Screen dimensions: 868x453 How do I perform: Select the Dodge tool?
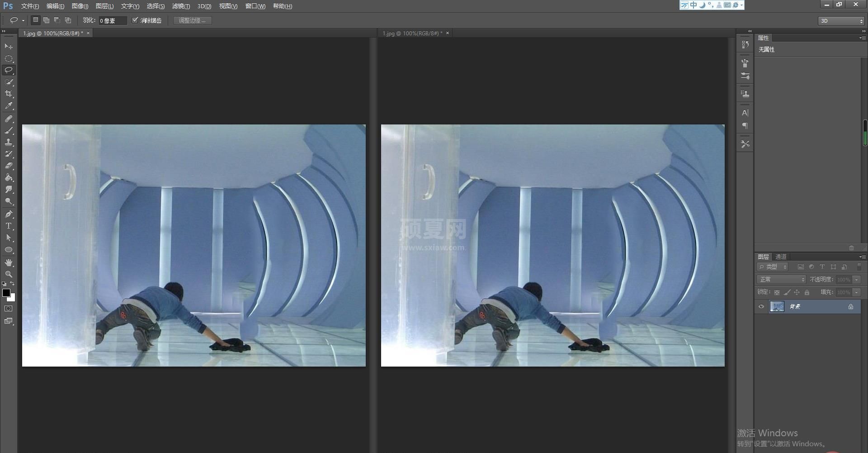[x=9, y=201]
